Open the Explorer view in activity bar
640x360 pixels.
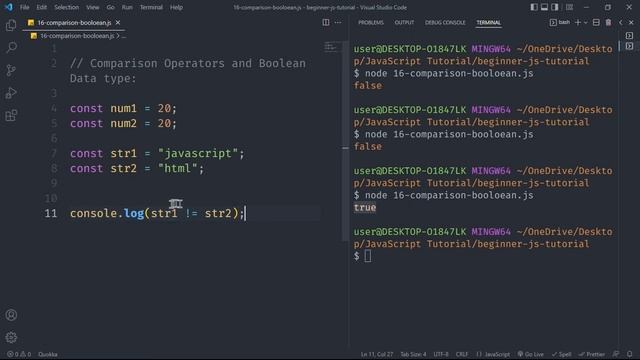click(x=11, y=25)
